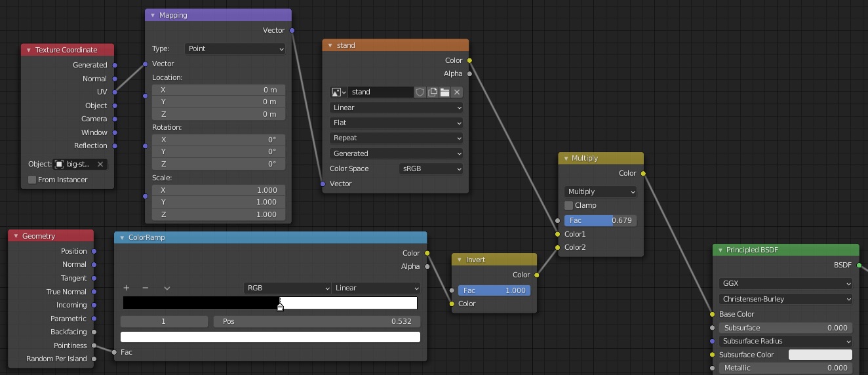Open the Subsurface Color swatch
The image size is (868, 375).
pyautogui.click(x=820, y=355)
